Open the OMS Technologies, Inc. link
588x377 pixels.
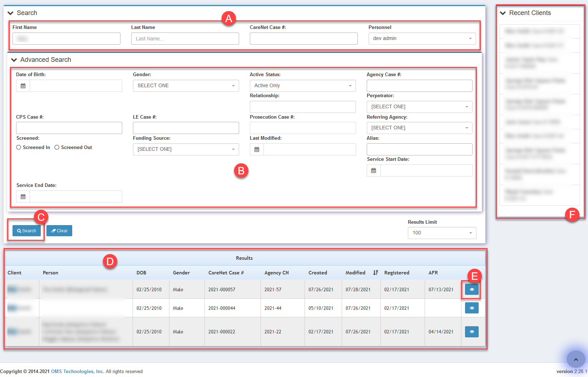[x=78, y=372]
